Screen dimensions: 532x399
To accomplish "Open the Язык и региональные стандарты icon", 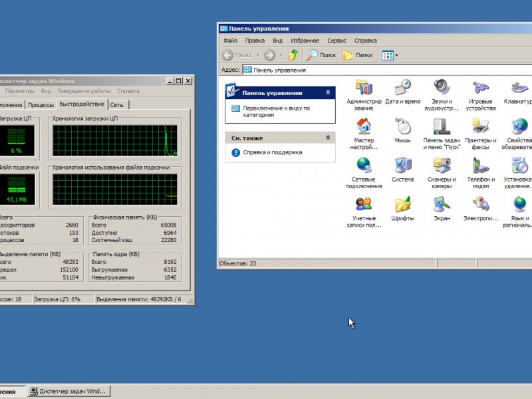I will coord(520,205).
